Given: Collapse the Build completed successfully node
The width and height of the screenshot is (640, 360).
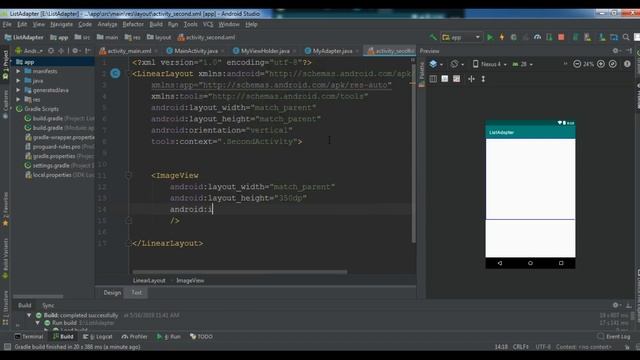Looking at the screenshot, I should pos(29,315).
